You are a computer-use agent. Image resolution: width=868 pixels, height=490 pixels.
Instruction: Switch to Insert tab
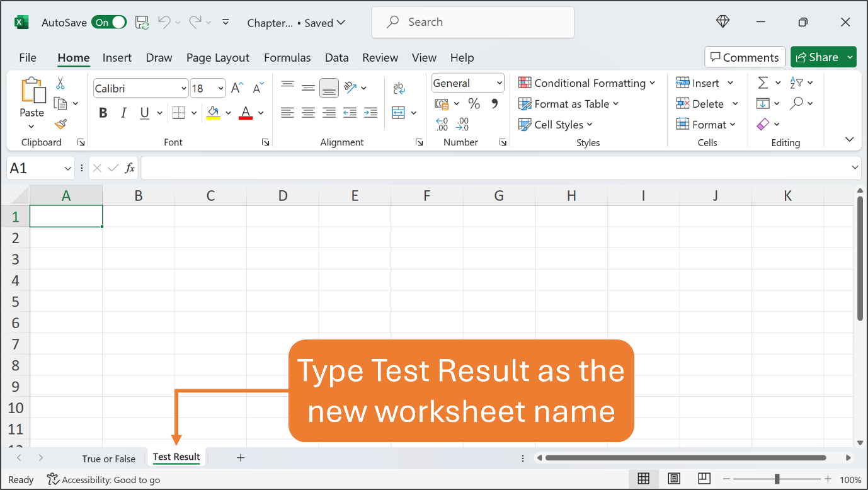click(117, 57)
